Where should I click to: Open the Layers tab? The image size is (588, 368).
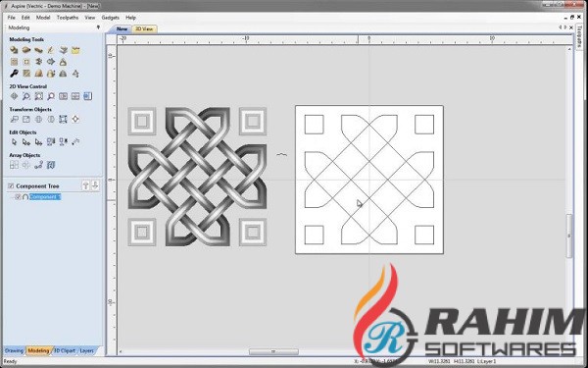click(x=86, y=350)
